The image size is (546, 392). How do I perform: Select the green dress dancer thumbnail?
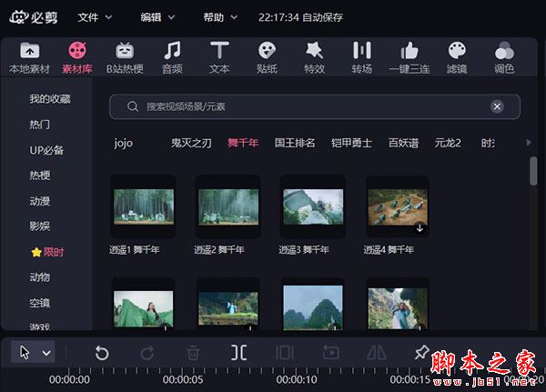click(144, 309)
